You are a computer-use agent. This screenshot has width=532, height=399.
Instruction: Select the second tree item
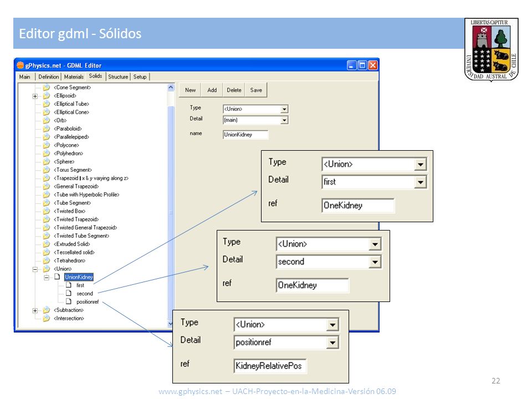pos(84,294)
